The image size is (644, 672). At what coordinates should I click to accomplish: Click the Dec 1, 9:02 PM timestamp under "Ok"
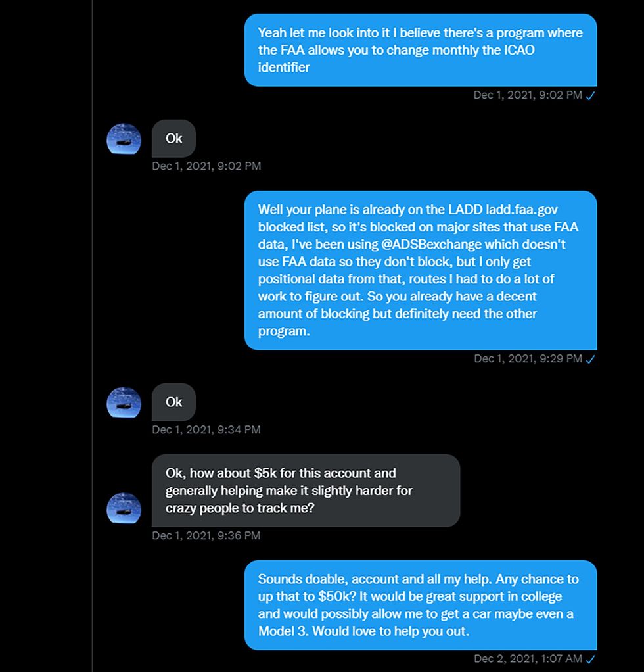[x=206, y=166]
